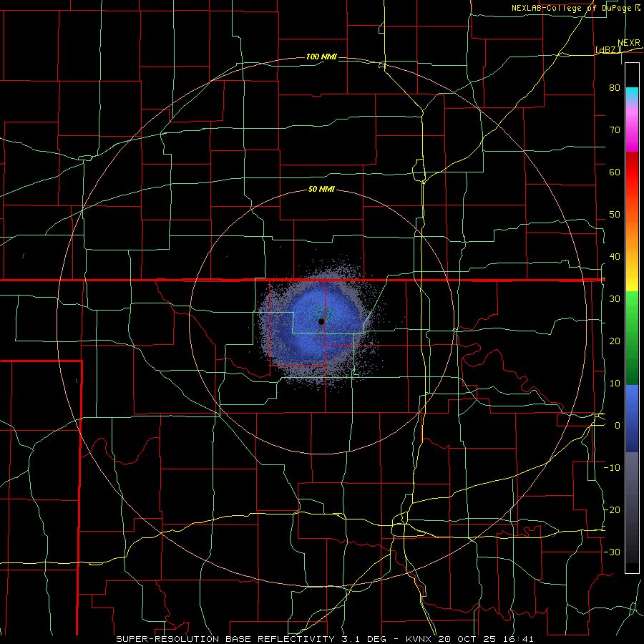The image size is (644, 644).
Task: Click the black radar site dot at center
Action: click(x=321, y=321)
